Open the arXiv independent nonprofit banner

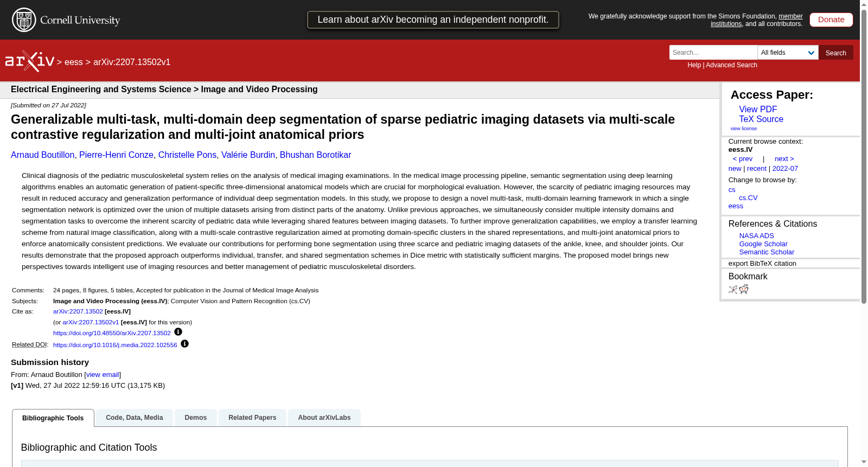pyautogui.click(x=433, y=20)
